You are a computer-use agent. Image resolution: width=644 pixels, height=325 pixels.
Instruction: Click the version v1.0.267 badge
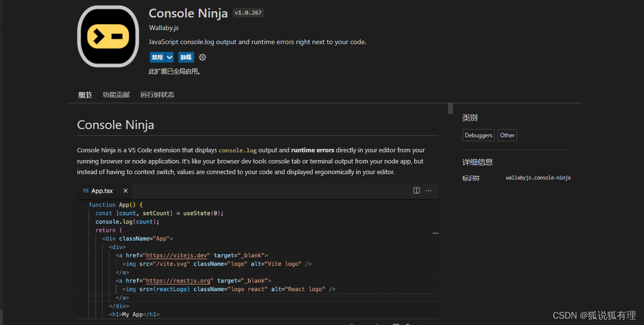248,13
